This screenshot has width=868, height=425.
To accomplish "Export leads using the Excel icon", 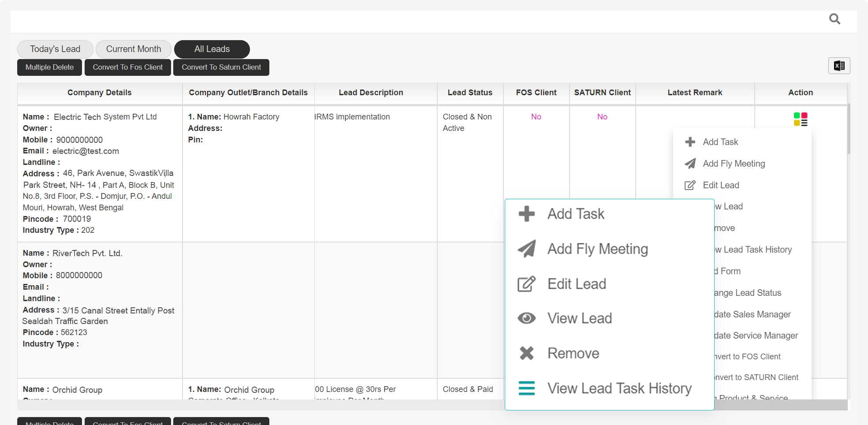I will (x=839, y=66).
